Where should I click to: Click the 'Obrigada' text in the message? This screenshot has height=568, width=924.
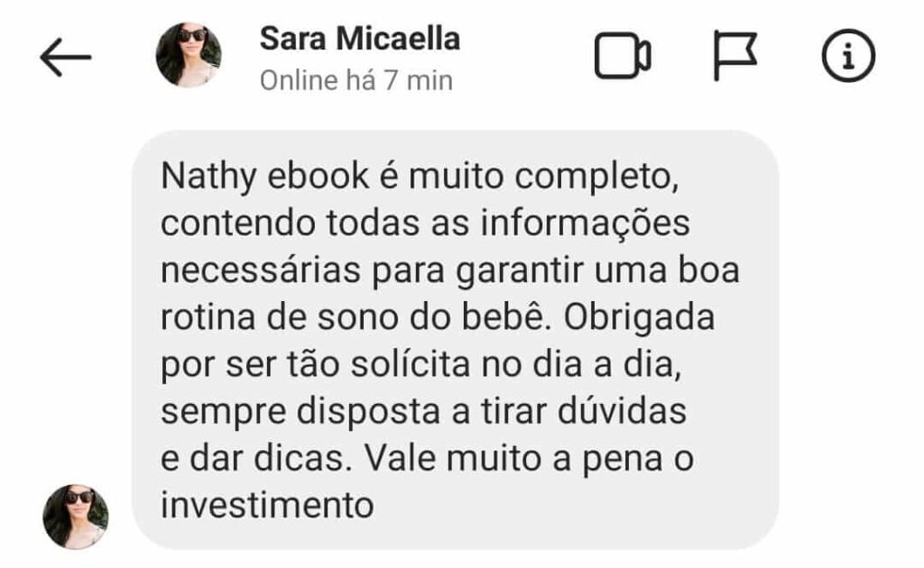tap(639, 318)
